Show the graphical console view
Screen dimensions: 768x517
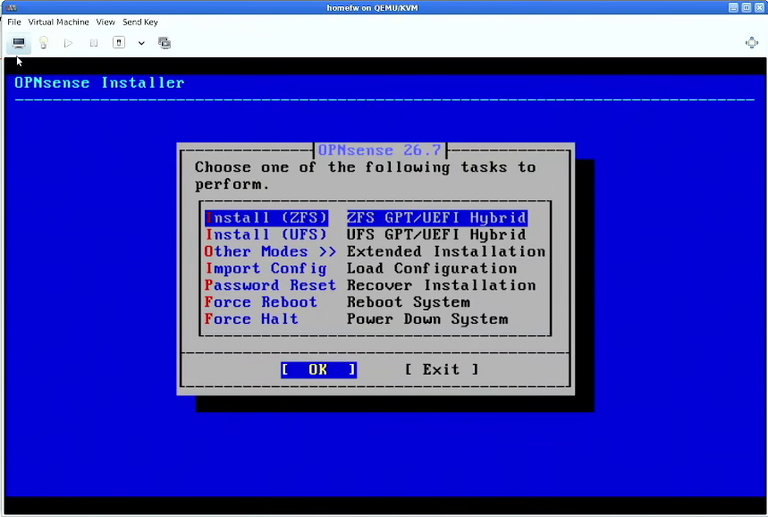click(19, 43)
